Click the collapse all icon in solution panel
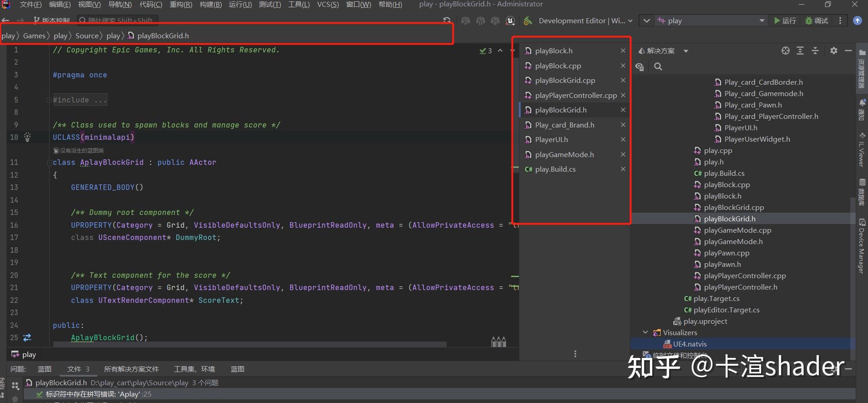 point(815,51)
